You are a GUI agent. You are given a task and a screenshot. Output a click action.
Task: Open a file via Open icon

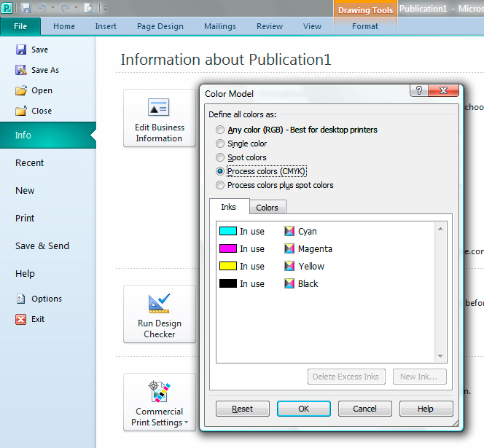tap(20, 90)
